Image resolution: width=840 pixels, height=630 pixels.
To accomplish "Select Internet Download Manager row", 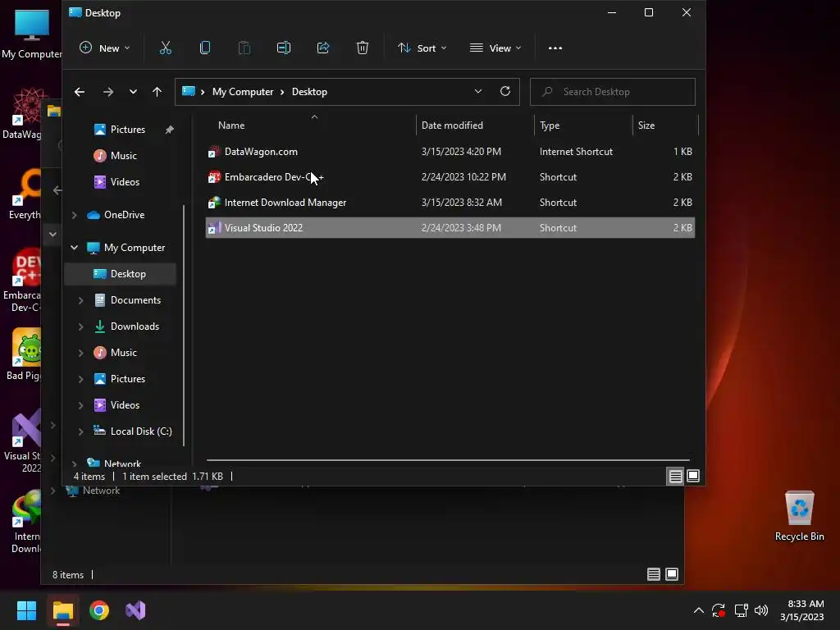I will [x=450, y=203].
